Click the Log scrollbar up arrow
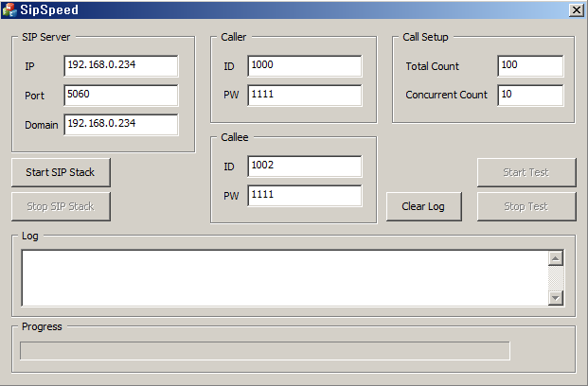Viewport: 588px width, 386px height. click(x=556, y=257)
